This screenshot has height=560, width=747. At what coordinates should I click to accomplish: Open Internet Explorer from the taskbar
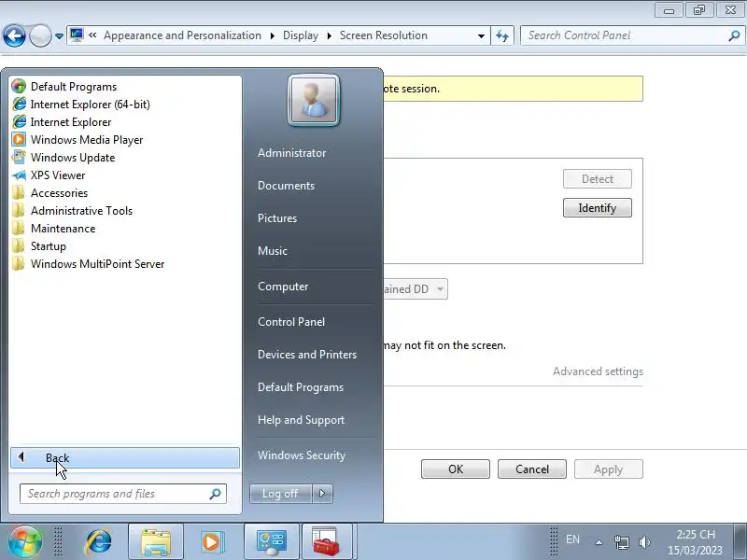(98, 542)
